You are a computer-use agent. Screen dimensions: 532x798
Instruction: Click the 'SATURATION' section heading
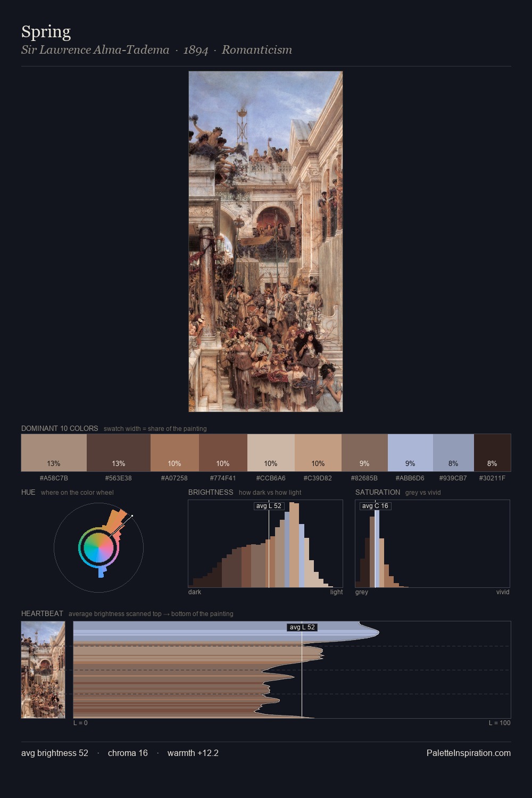(378, 492)
